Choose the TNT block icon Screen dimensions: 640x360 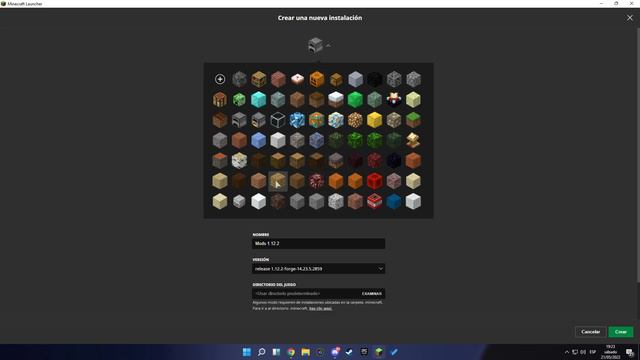coord(375,201)
